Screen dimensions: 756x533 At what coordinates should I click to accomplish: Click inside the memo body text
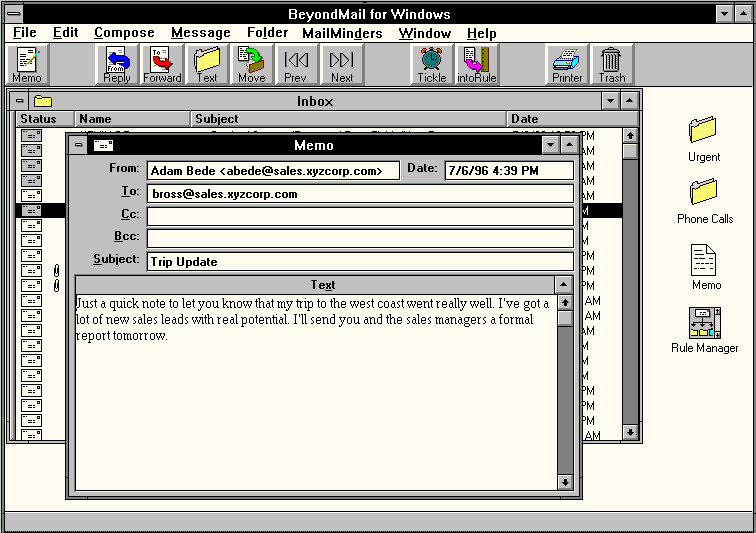click(x=316, y=391)
